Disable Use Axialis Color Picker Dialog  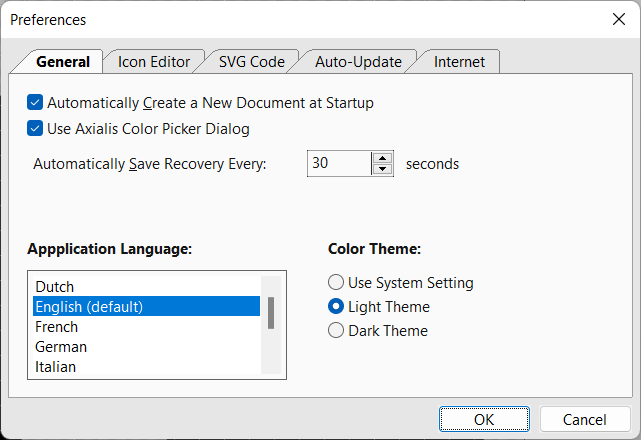tap(36, 128)
